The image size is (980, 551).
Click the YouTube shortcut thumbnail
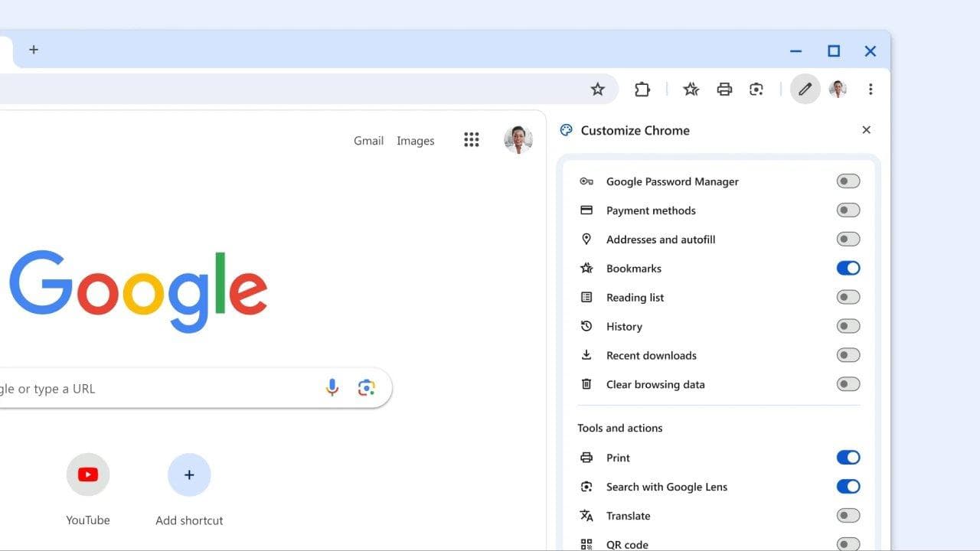[88, 474]
